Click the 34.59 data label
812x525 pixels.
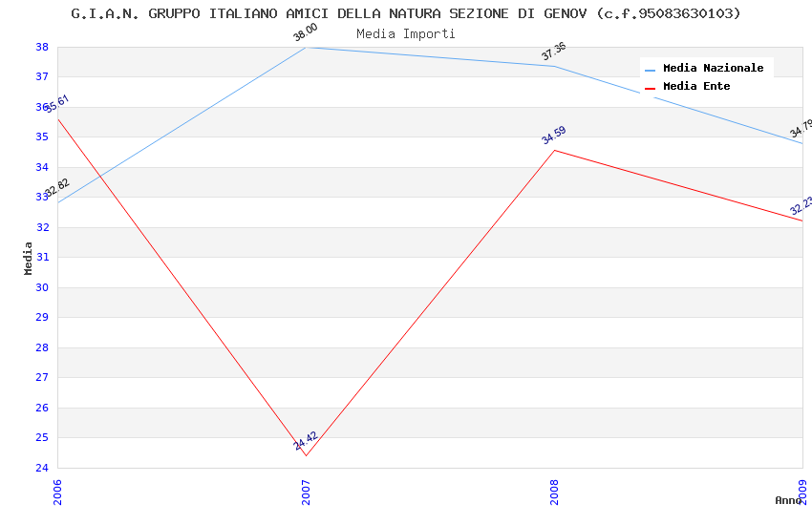(x=554, y=135)
